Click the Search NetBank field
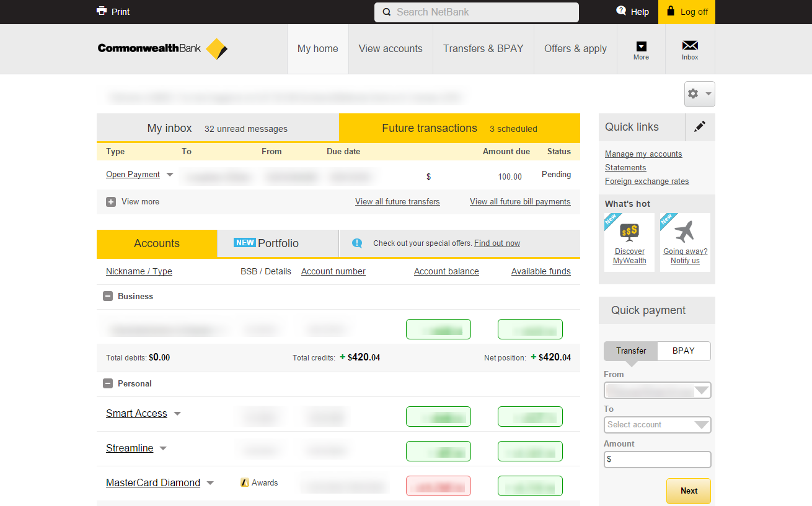Screen dimensions: 812x506 pos(477,12)
